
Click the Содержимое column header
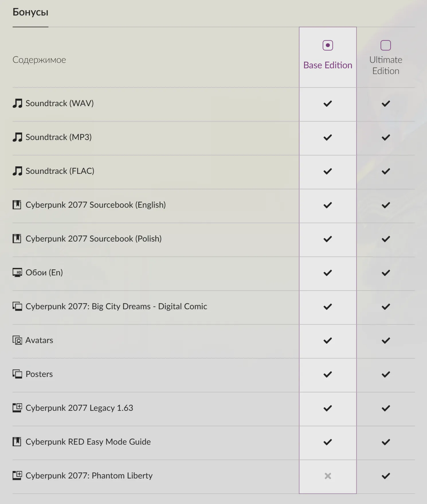pyautogui.click(x=39, y=60)
